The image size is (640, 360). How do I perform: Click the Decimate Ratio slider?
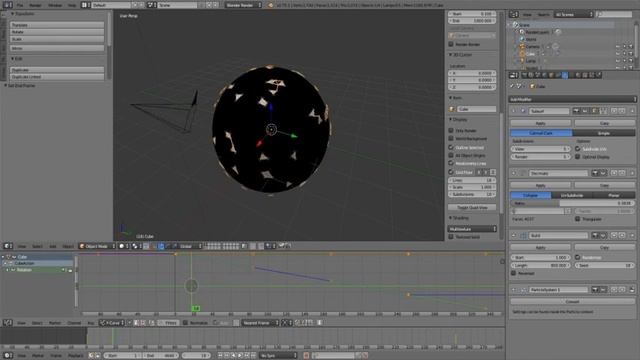(x=573, y=203)
